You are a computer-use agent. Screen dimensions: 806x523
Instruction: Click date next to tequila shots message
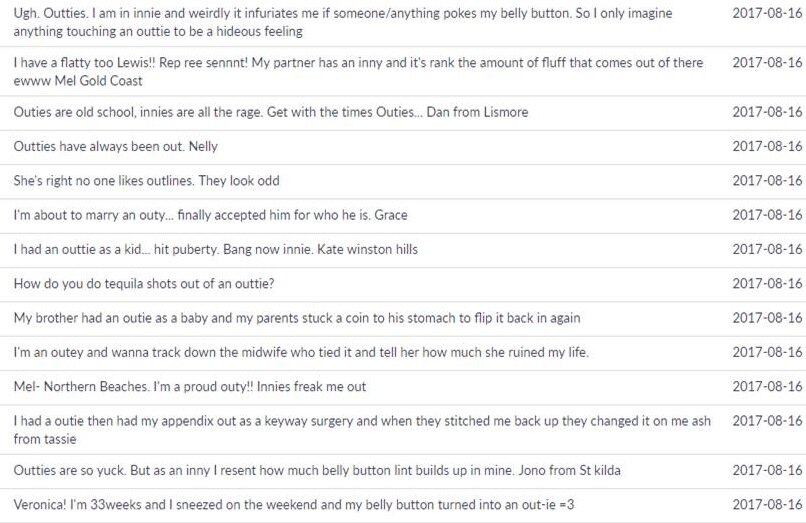click(x=767, y=284)
